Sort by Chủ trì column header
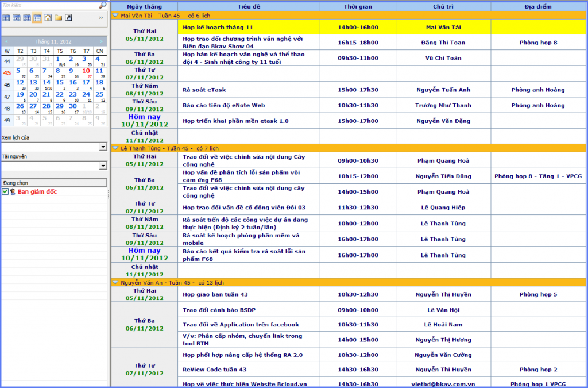588x388 pixels. [443, 7]
